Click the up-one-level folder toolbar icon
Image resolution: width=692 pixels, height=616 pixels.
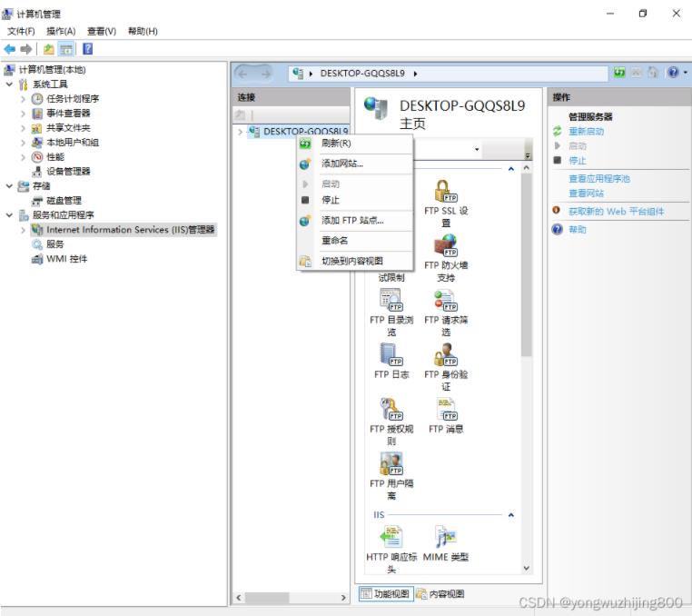pyautogui.click(x=48, y=49)
